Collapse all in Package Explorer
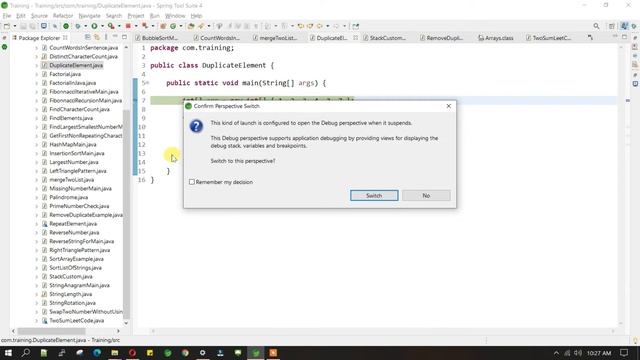The height and width of the screenshot is (360, 640). point(88,37)
